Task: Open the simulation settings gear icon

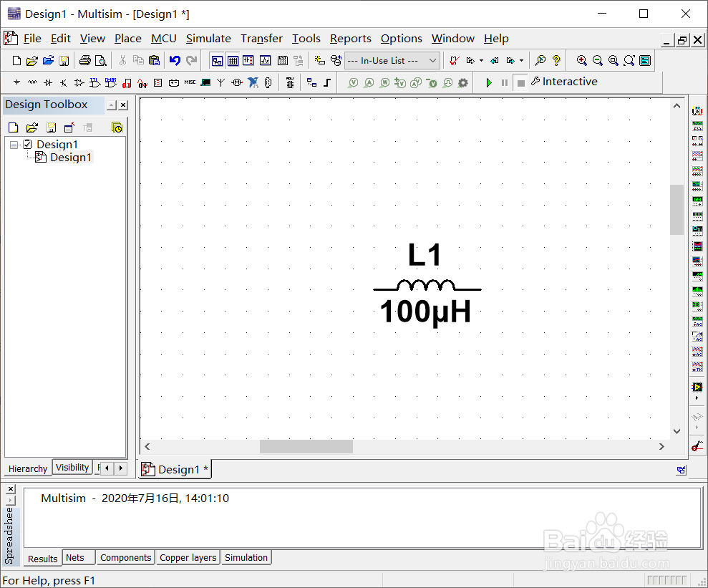Action: coord(463,82)
